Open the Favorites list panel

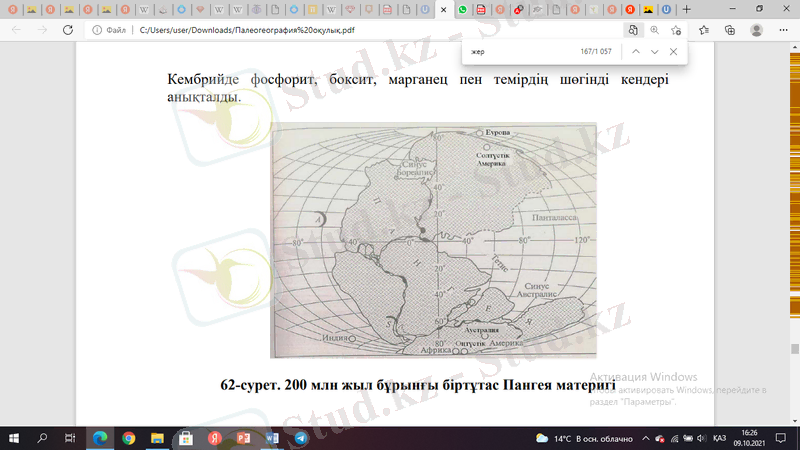703,30
